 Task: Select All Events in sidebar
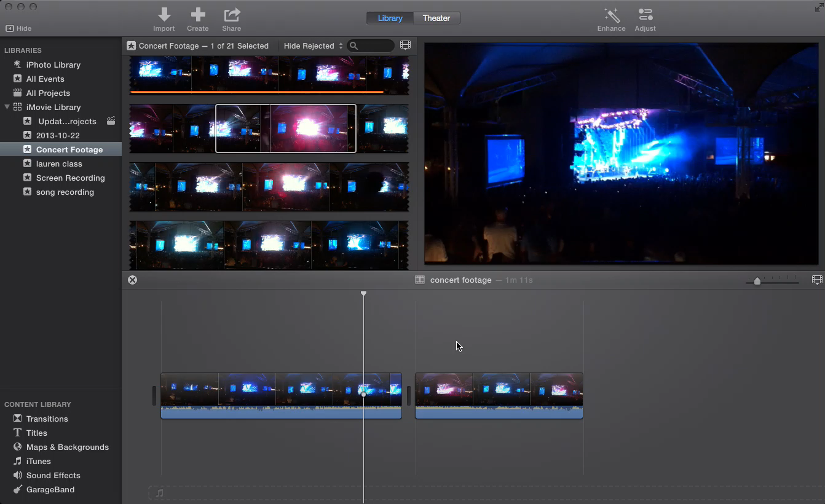coord(45,79)
